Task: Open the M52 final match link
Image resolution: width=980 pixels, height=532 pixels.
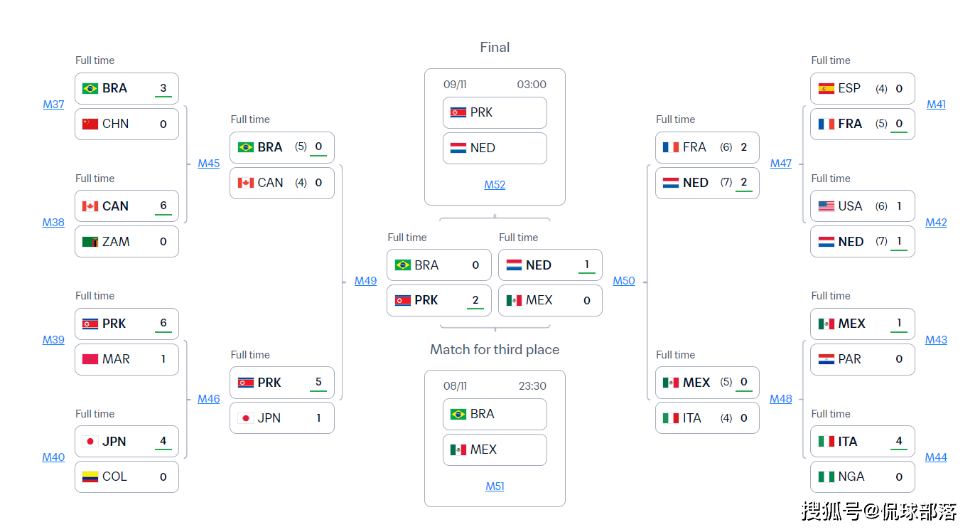Action: (x=495, y=185)
